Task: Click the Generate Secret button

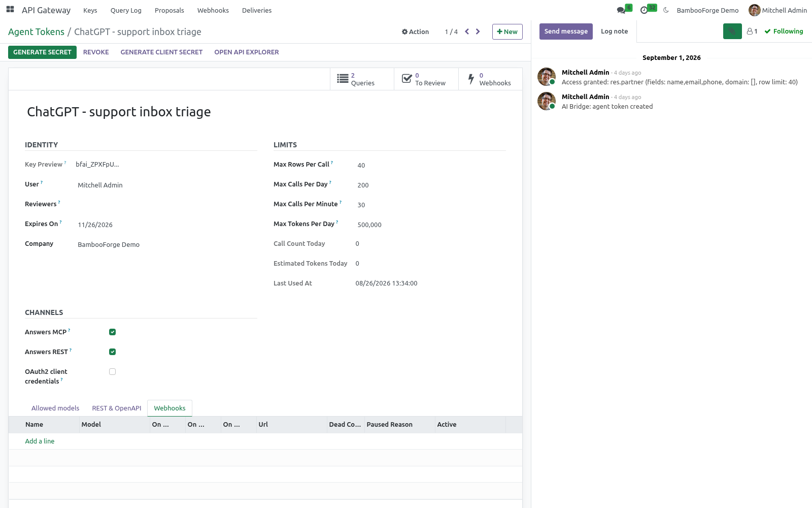Action: point(42,52)
